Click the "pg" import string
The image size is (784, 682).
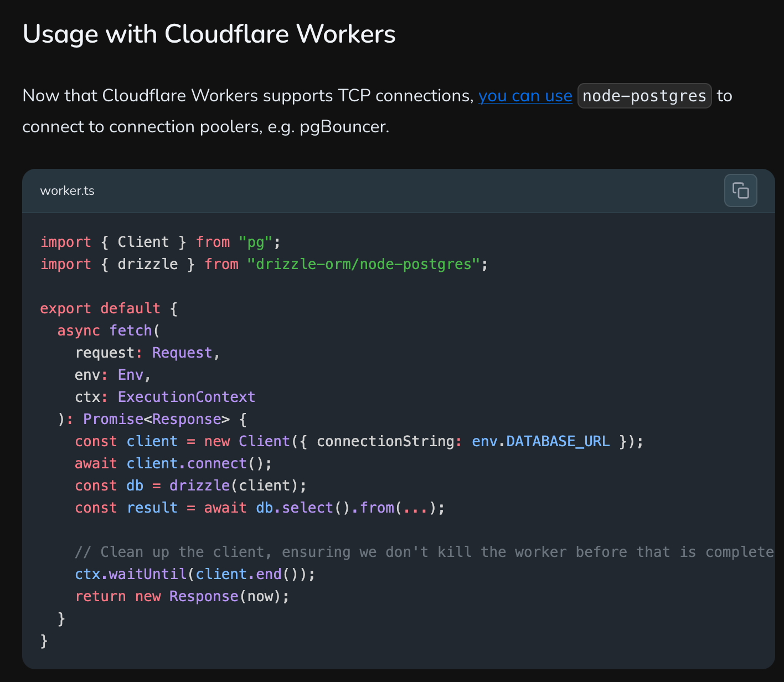tap(256, 242)
